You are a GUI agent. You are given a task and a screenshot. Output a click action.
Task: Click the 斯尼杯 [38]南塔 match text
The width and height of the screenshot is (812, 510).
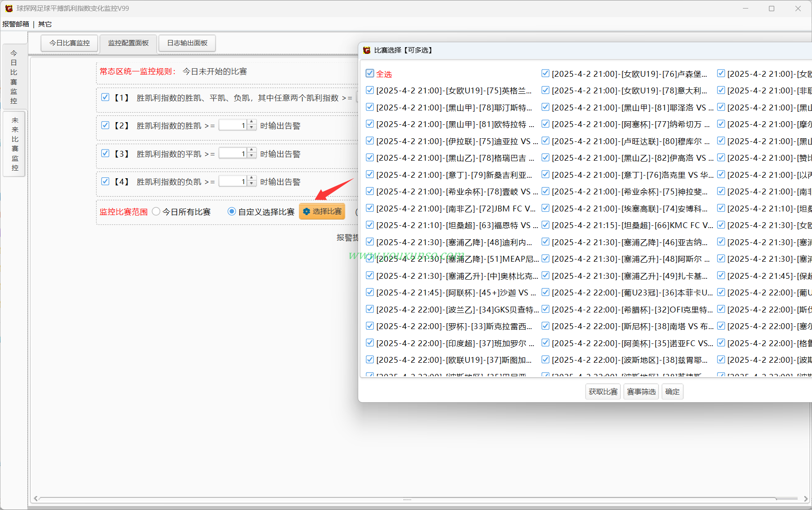[x=632, y=326]
